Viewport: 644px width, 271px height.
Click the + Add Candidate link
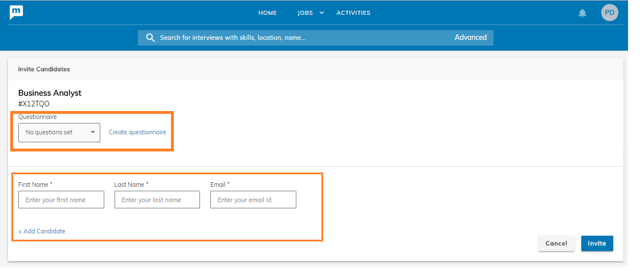click(x=42, y=232)
